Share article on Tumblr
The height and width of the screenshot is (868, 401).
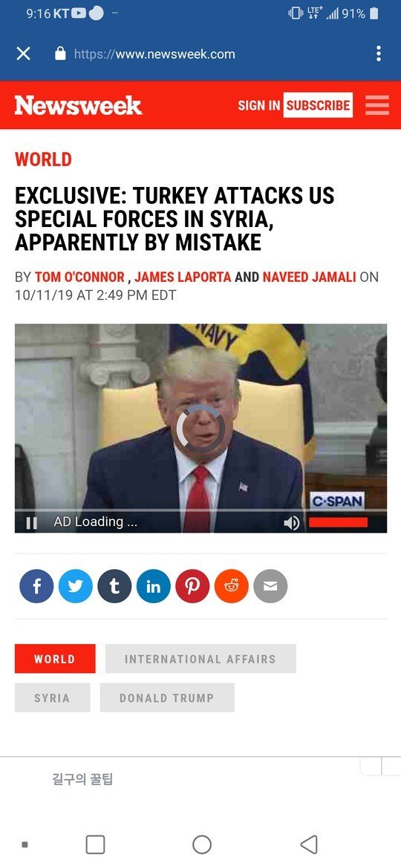[114, 586]
